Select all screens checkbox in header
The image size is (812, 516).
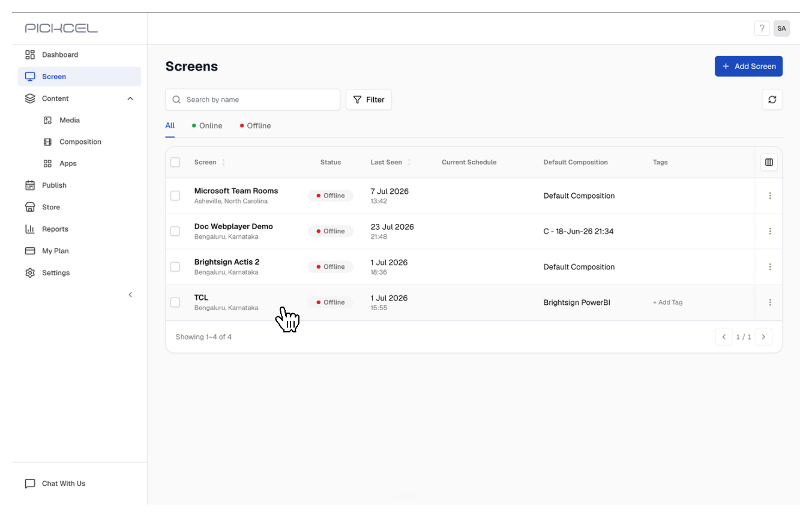click(x=175, y=162)
